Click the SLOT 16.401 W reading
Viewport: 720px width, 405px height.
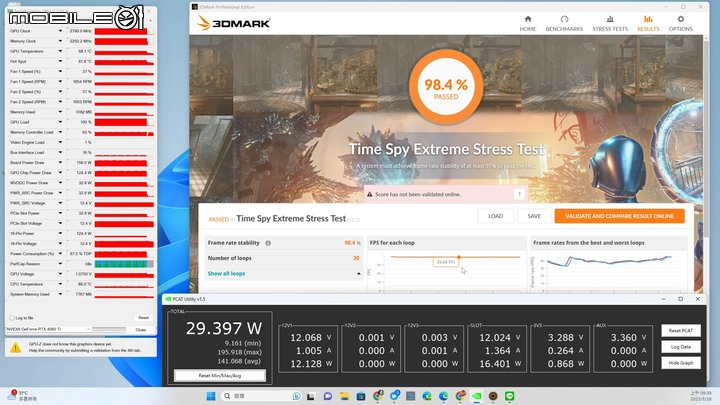point(498,364)
